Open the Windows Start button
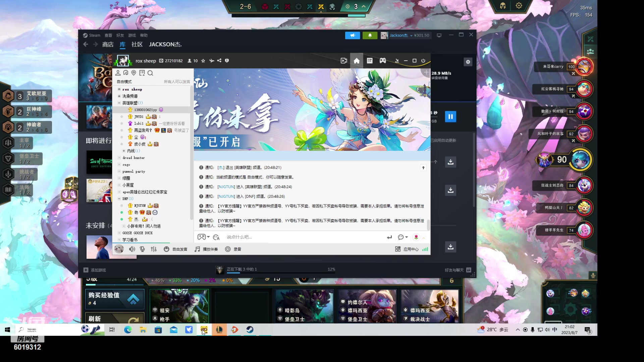This screenshot has height=362, width=644. click(7, 330)
